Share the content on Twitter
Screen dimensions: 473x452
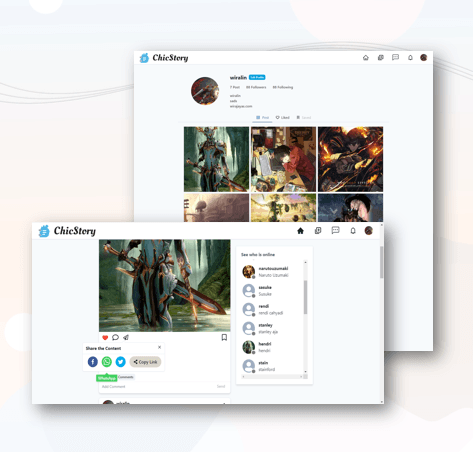tap(120, 362)
